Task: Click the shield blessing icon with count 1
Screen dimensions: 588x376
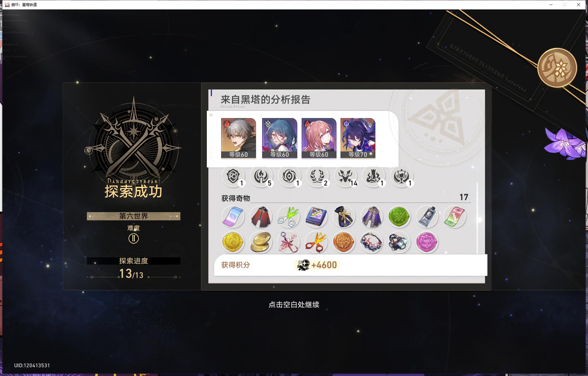Action: (233, 176)
